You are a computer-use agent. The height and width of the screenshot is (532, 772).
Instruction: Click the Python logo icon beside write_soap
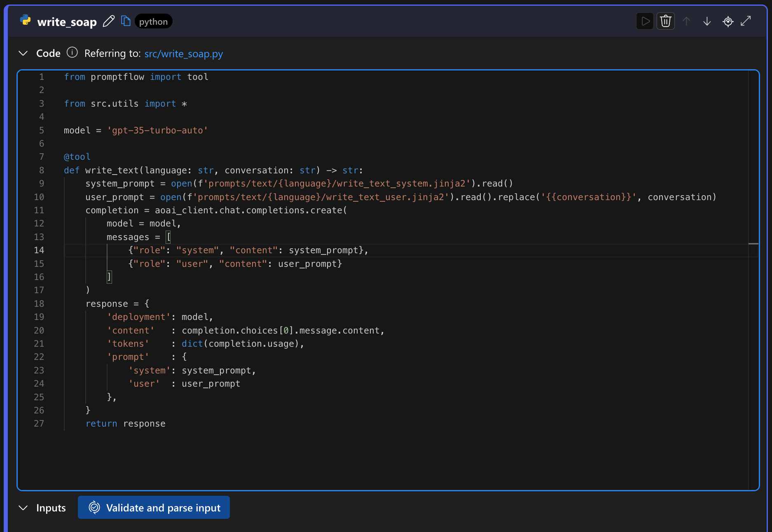(26, 21)
